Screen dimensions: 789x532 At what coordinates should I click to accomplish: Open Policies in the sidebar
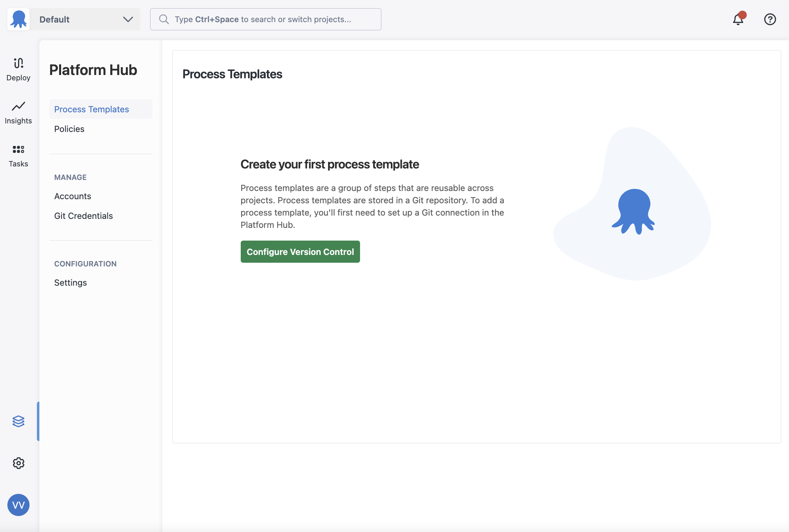pos(69,129)
